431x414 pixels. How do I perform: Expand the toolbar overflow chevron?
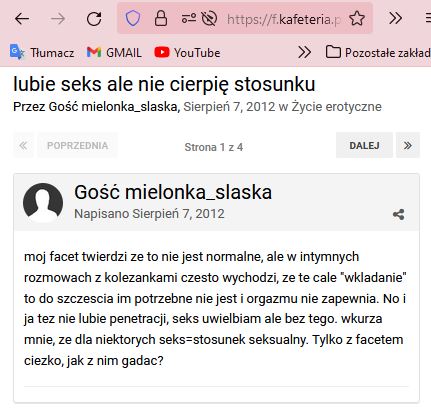pos(395,18)
